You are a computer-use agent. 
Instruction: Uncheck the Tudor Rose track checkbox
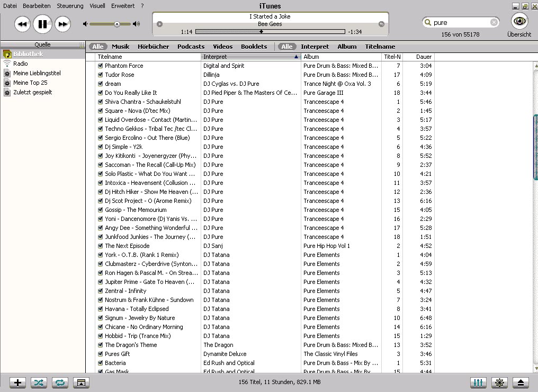point(100,75)
